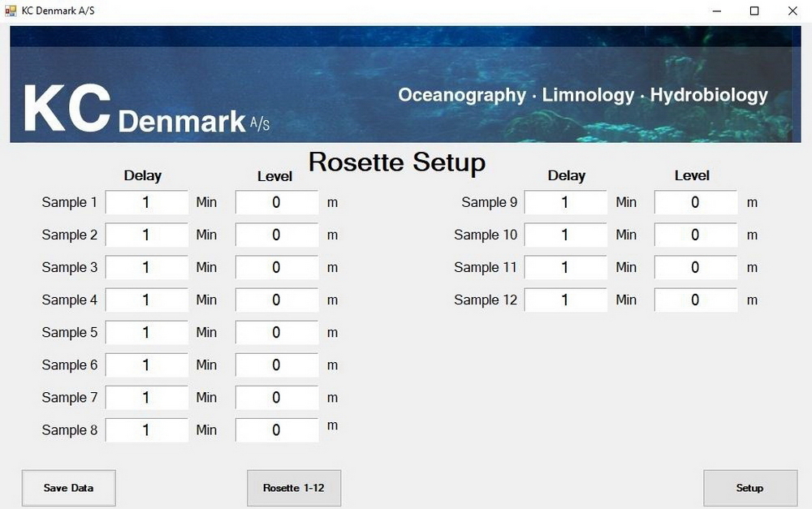Focus the Sample 12 Level field
This screenshot has height=509, width=812.
pyautogui.click(x=695, y=300)
